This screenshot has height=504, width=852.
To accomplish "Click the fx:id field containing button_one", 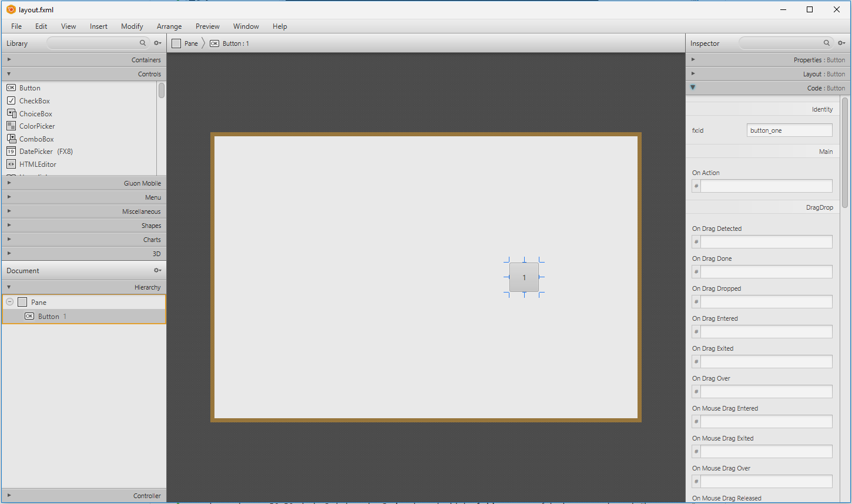I will coord(790,130).
